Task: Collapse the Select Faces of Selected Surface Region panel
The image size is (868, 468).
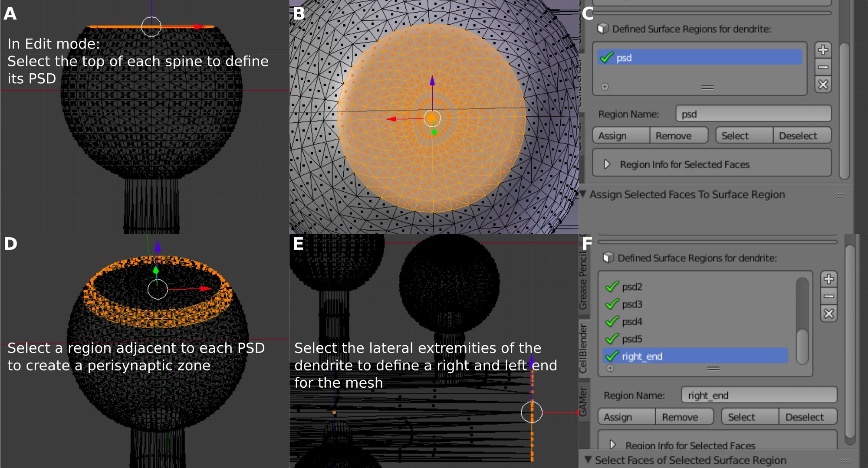Action: pyautogui.click(x=588, y=459)
